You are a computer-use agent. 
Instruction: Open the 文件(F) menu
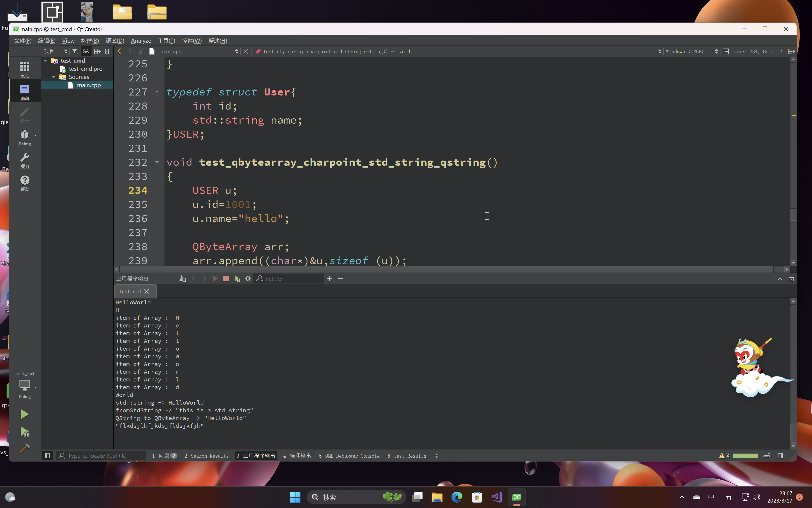point(22,41)
